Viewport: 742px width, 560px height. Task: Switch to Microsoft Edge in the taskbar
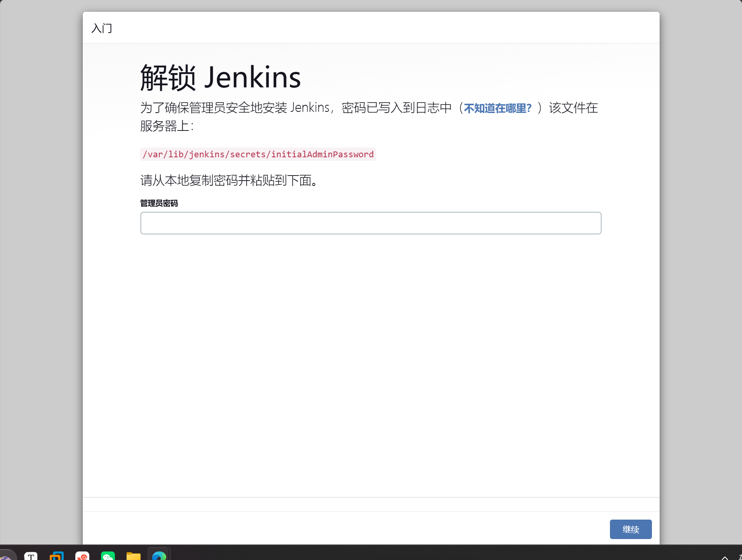159,556
